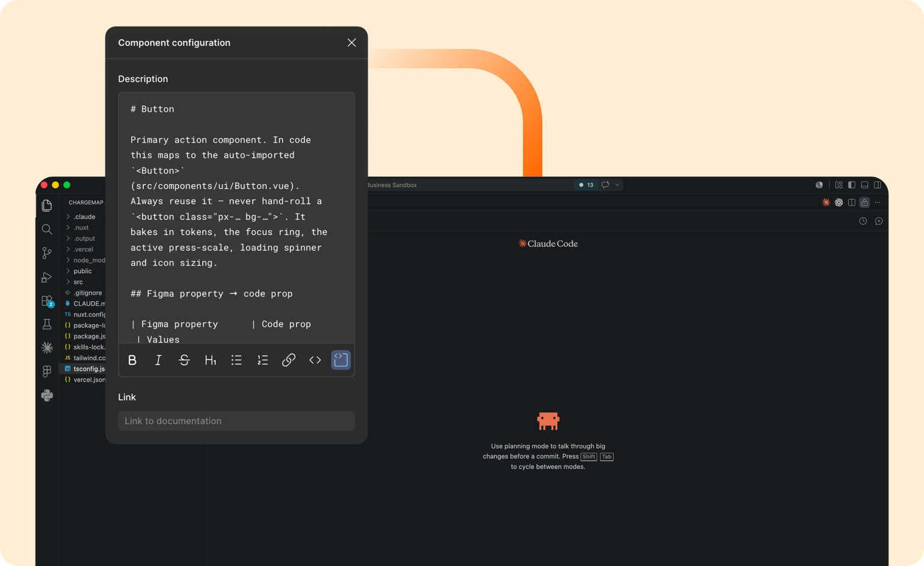
Task: Click the hexagon icon in the title bar
Action: click(819, 185)
